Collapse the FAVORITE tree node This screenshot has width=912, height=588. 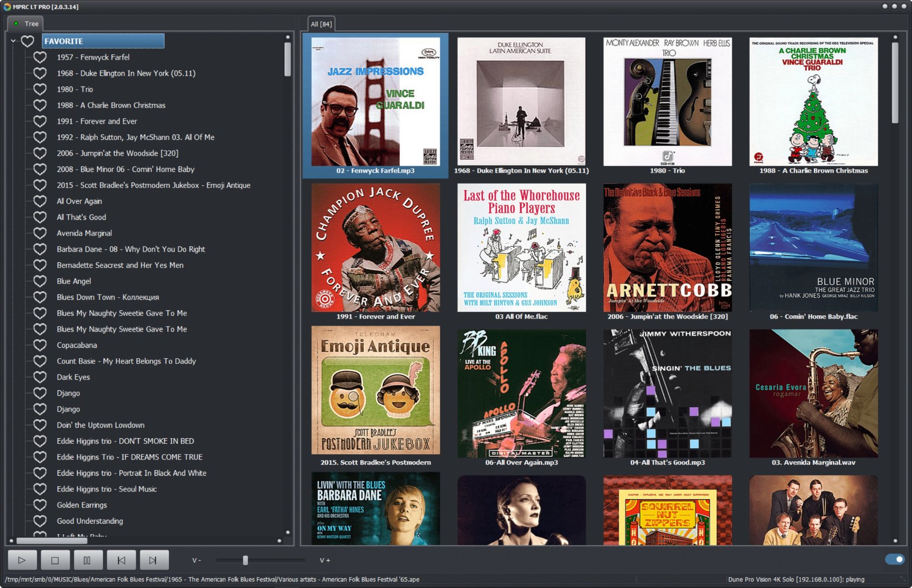pyautogui.click(x=13, y=41)
